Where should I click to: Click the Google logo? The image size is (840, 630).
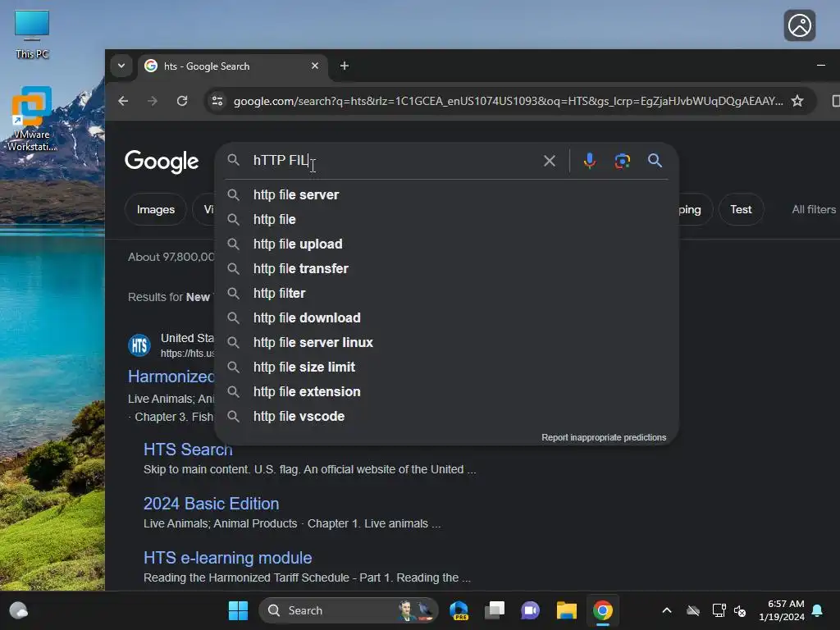point(162,162)
